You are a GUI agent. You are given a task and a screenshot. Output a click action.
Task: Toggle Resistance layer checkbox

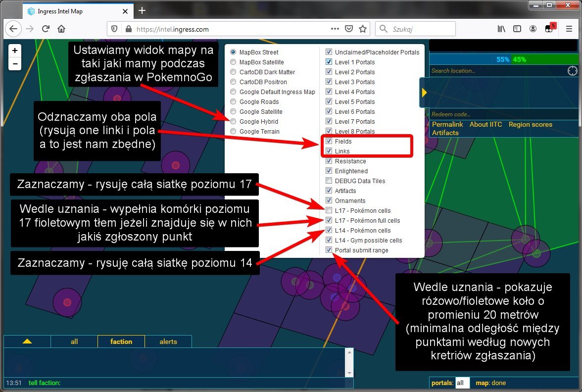[x=329, y=161]
